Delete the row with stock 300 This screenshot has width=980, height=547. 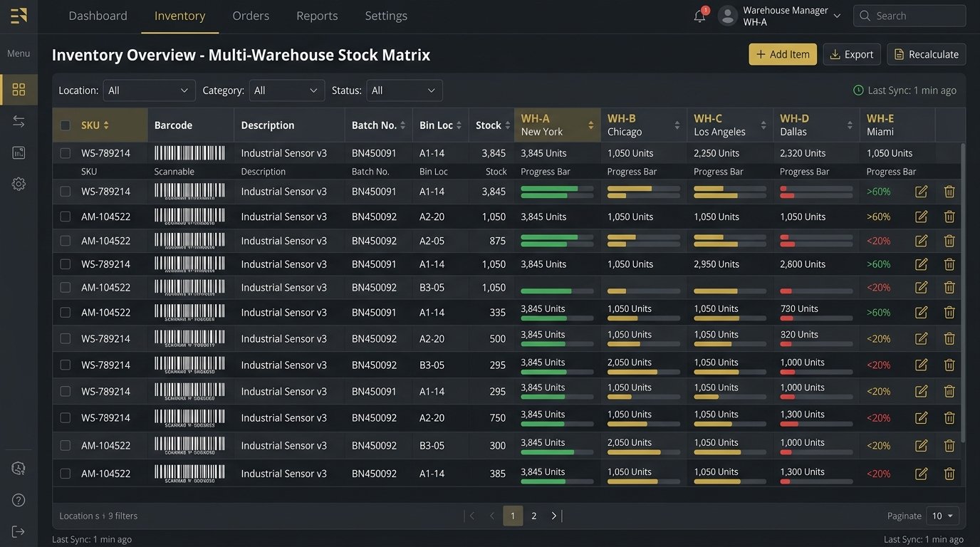949,445
